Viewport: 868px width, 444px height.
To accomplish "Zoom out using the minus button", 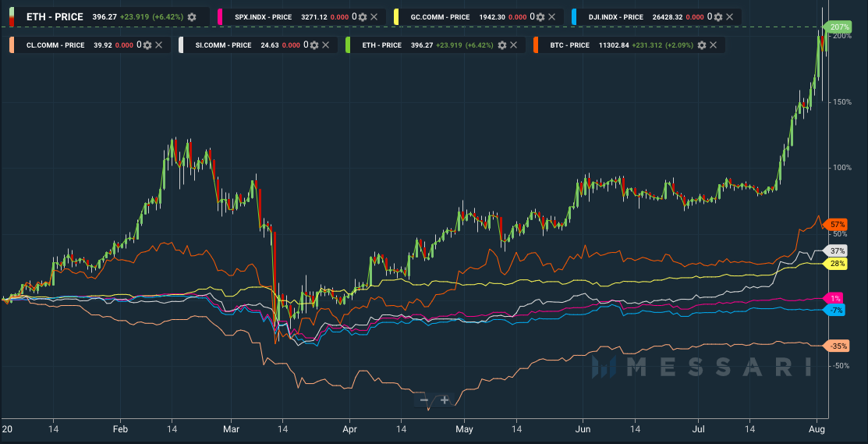I will [424, 400].
